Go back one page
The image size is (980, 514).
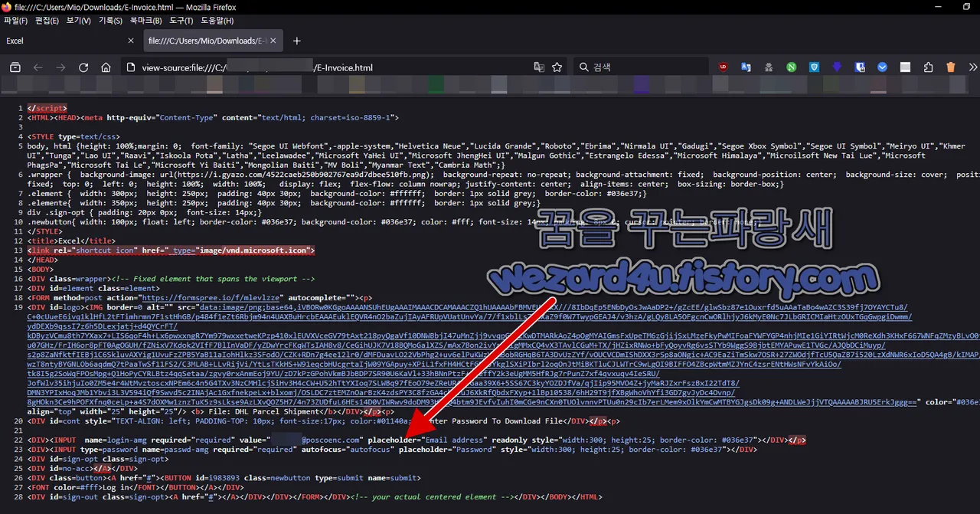38,67
